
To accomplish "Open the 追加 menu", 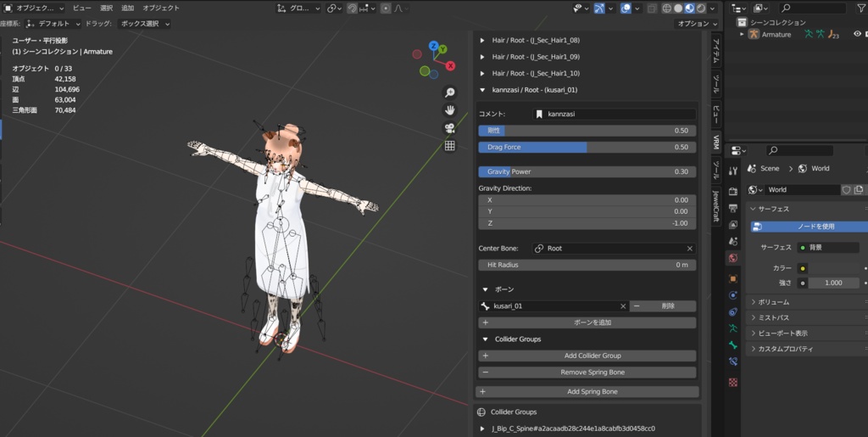I will click(x=127, y=8).
